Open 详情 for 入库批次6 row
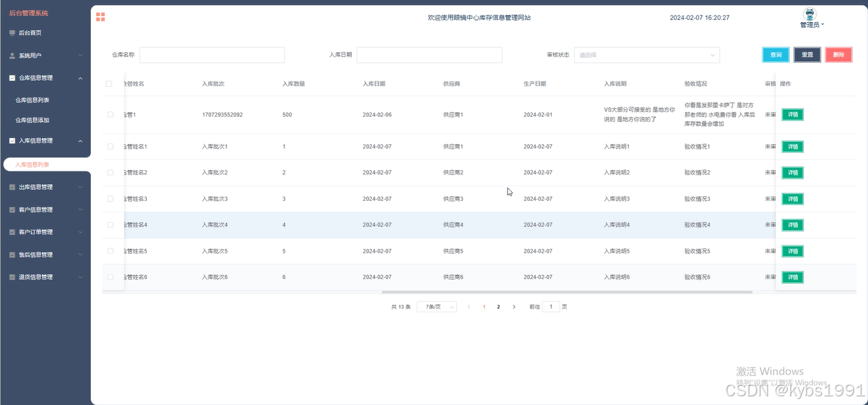 793,277
